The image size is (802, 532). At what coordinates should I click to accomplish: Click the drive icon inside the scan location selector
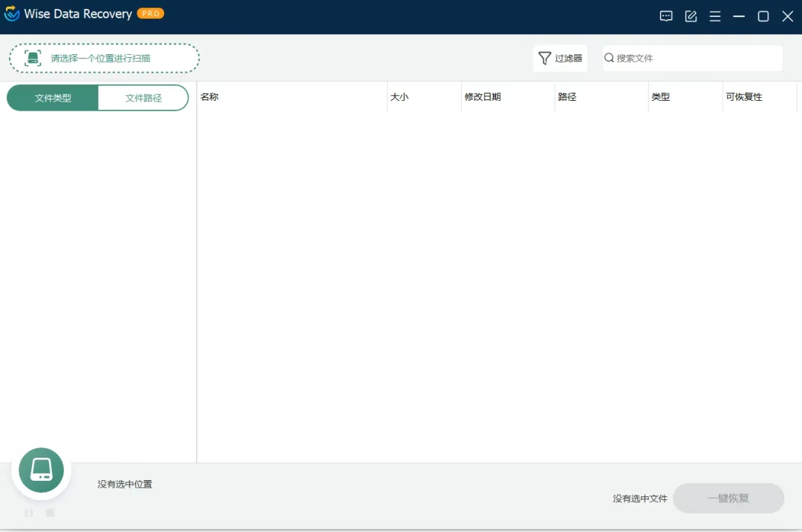click(x=31, y=57)
